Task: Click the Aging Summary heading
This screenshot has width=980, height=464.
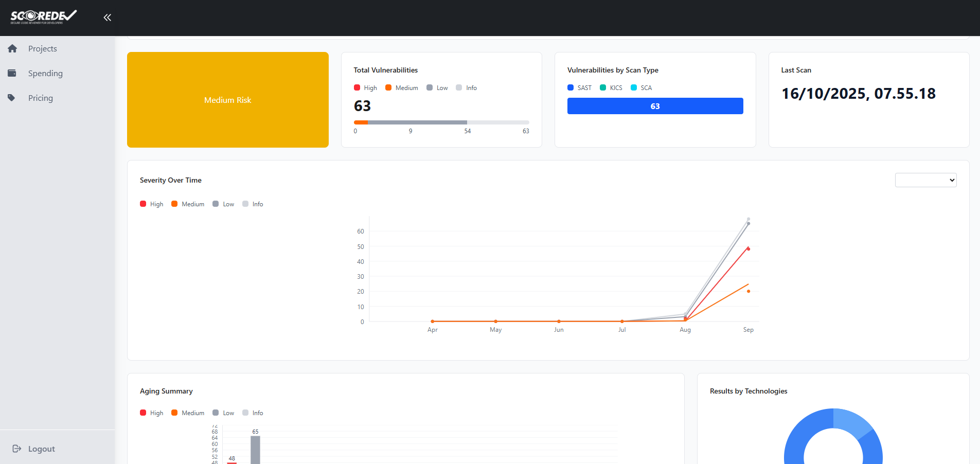Action: click(x=166, y=391)
